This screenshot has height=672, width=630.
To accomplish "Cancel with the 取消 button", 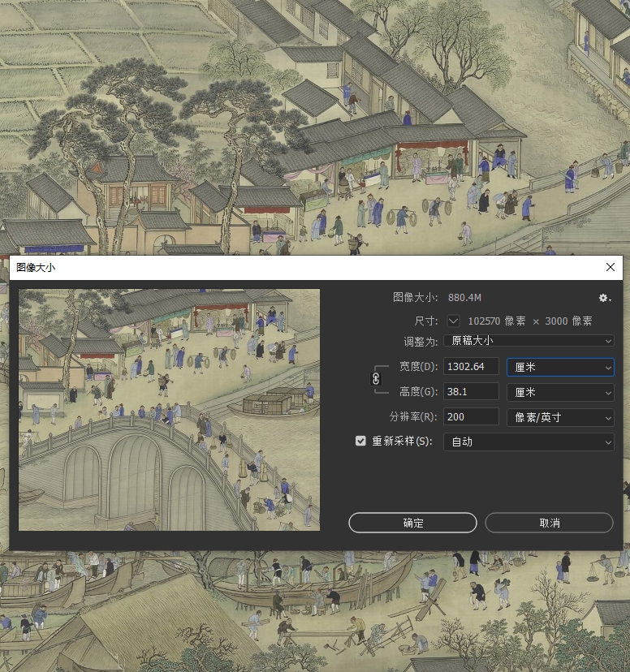I will pyautogui.click(x=549, y=523).
